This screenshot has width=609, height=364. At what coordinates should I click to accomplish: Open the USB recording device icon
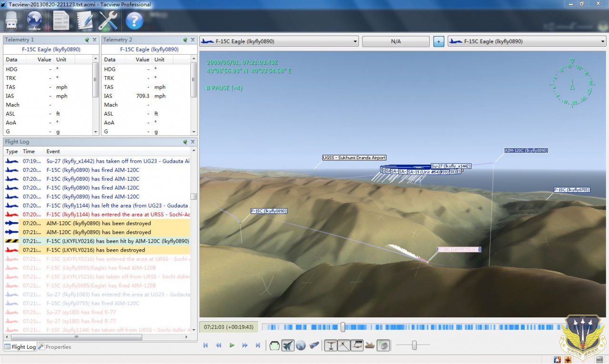click(11, 20)
